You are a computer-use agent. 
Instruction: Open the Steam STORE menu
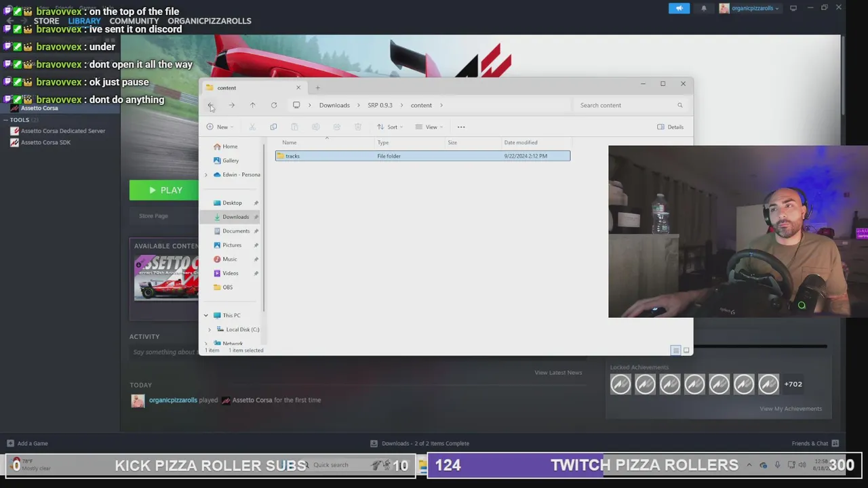[46, 21]
